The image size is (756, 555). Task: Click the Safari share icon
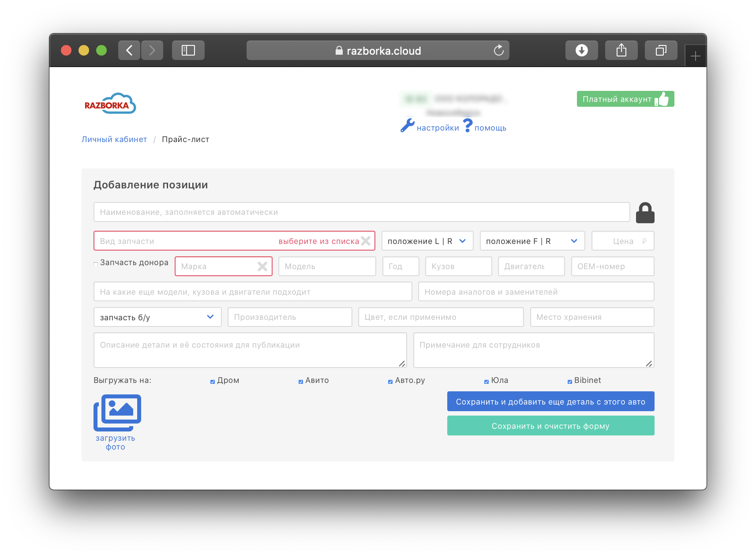[x=621, y=51]
